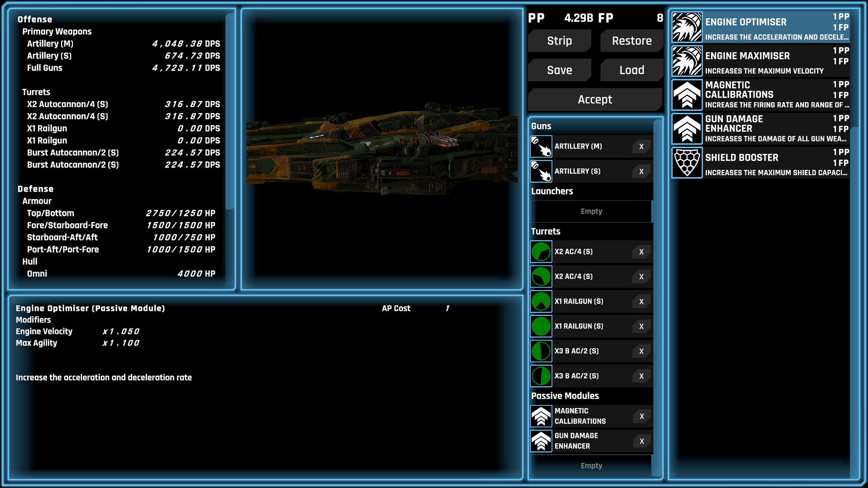The width and height of the screenshot is (868, 488).
Task: Select the Engine Optimiser module icon
Action: [686, 26]
